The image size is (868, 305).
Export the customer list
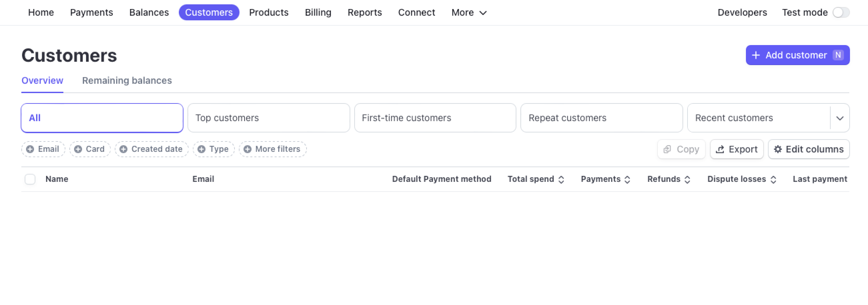point(737,149)
